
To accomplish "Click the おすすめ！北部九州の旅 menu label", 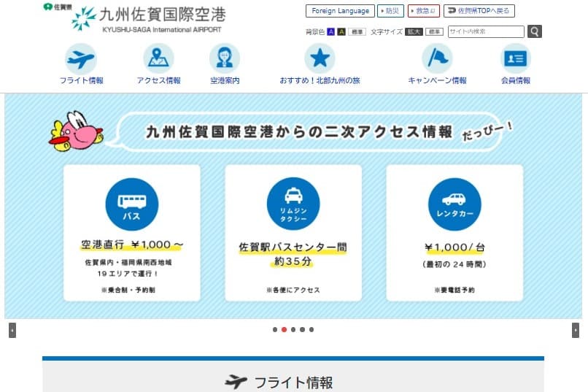I will 320,80.
